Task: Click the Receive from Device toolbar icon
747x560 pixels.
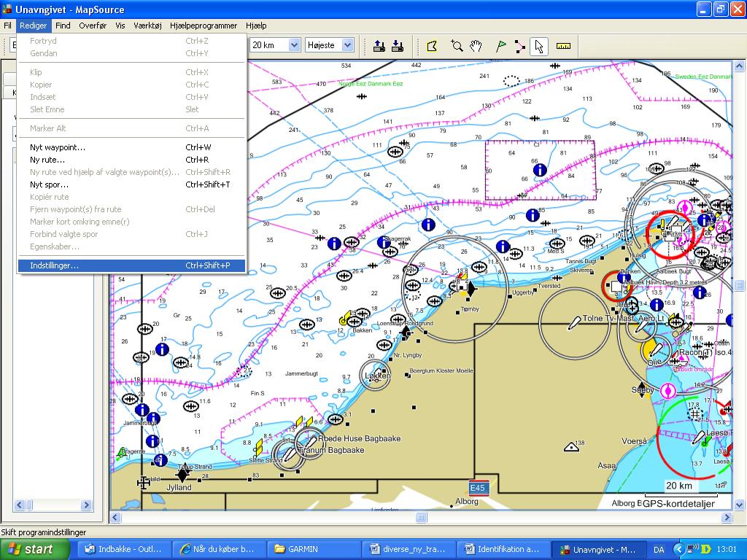Action: click(x=398, y=46)
